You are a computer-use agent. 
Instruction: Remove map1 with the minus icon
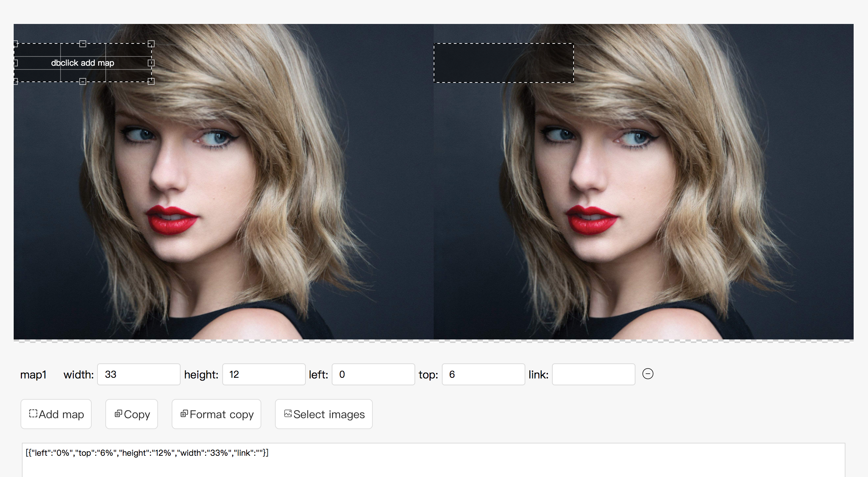647,374
